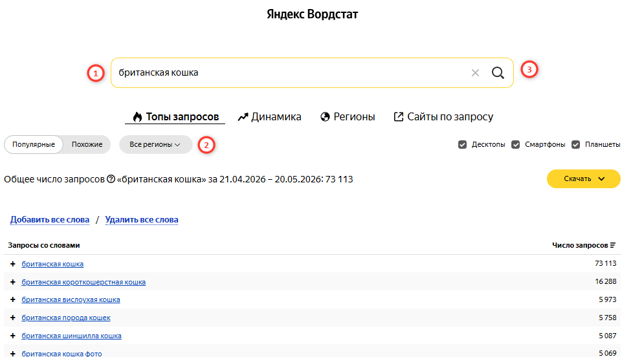The image size is (644, 357).
Task: Clear the search field with the X icon
Action: click(475, 73)
